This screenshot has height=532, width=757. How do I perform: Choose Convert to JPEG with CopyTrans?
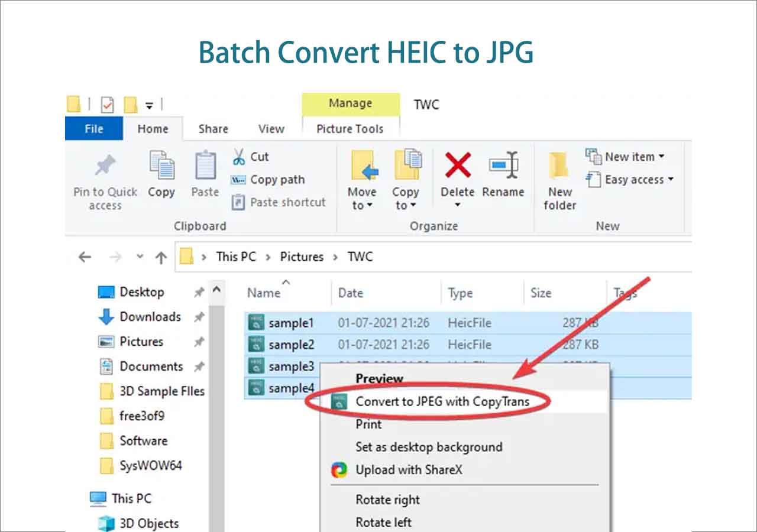tap(442, 401)
